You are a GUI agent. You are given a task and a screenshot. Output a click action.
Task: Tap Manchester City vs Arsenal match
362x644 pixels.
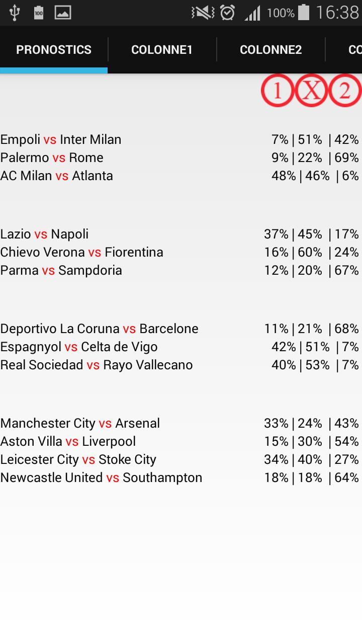tap(80, 423)
